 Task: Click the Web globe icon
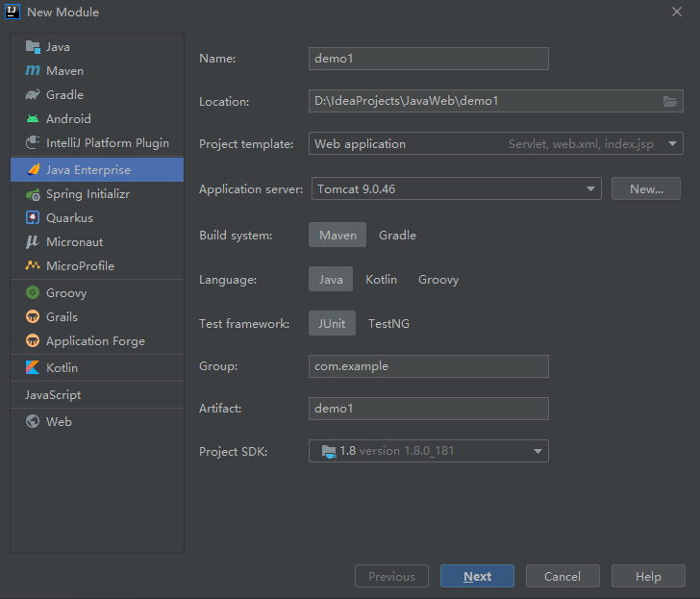[33, 421]
